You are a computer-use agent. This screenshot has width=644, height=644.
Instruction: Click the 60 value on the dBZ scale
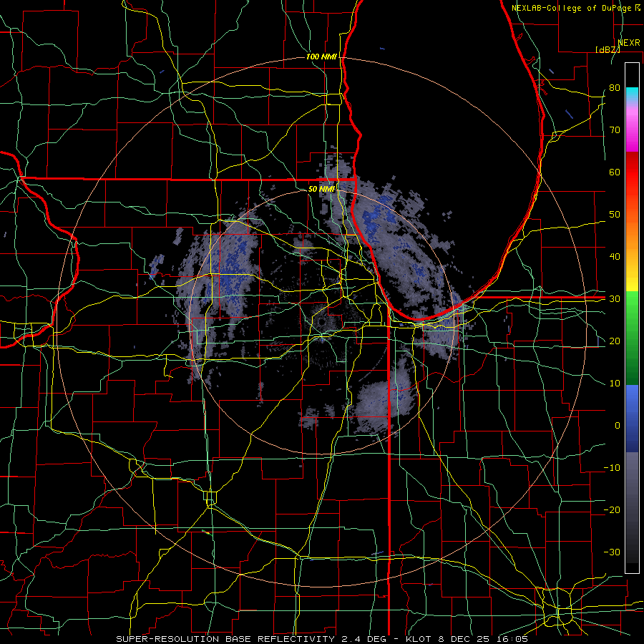click(615, 172)
